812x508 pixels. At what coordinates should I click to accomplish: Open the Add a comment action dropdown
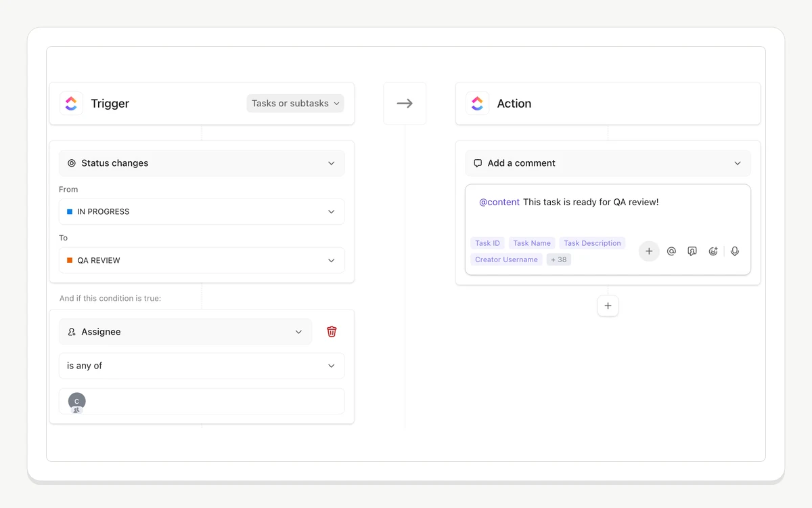coord(608,163)
